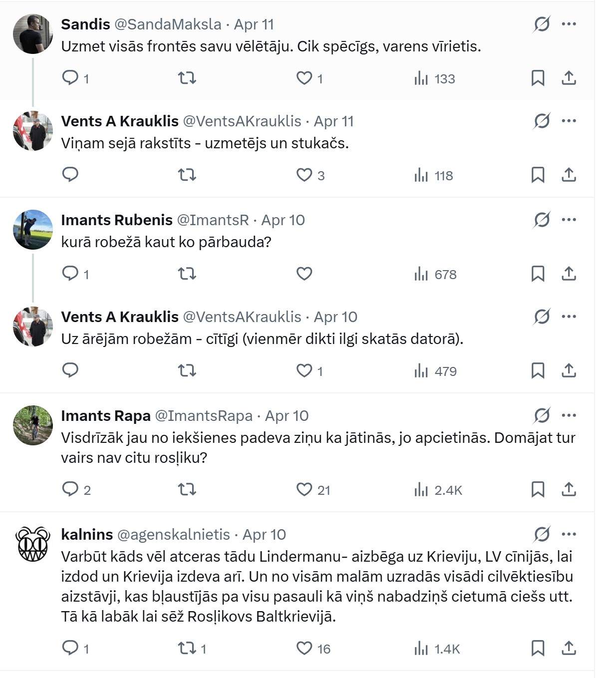Repost Vents A Krauklis's stukačs reply
Viewport: 616px width, 678px height.
pyautogui.click(x=187, y=175)
